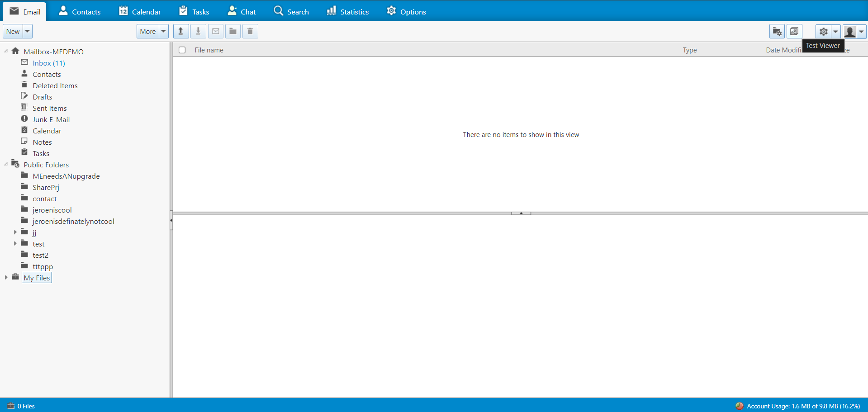Open the More dropdown arrow
Viewport: 868px width, 412px height.
pyautogui.click(x=164, y=31)
